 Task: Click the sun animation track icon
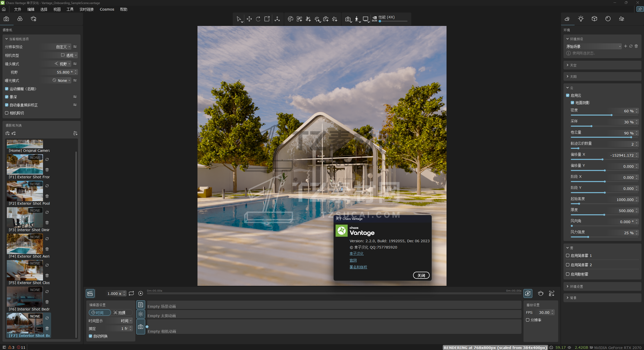pyautogui.click(x=141, y=314)
